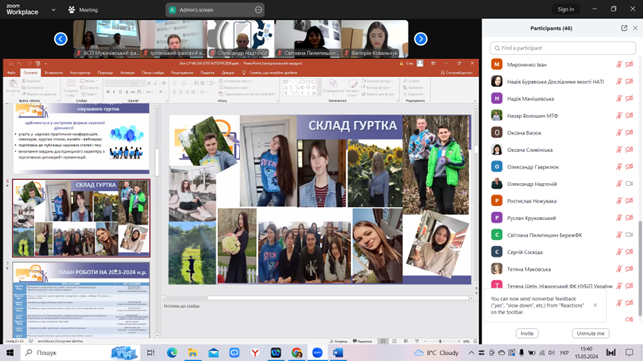Adjust the PowerPoint zoom slider
Image resolution: width=643 pixels, height=361 pixels.
tap(440, 341)
